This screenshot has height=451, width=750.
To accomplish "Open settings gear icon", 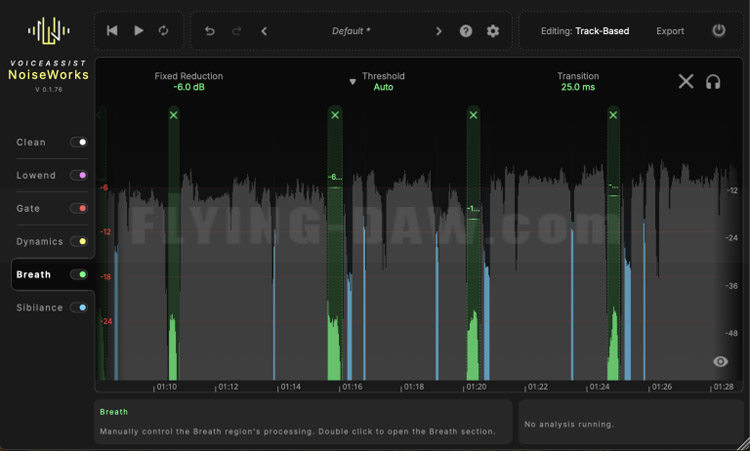I will [493, 31].
